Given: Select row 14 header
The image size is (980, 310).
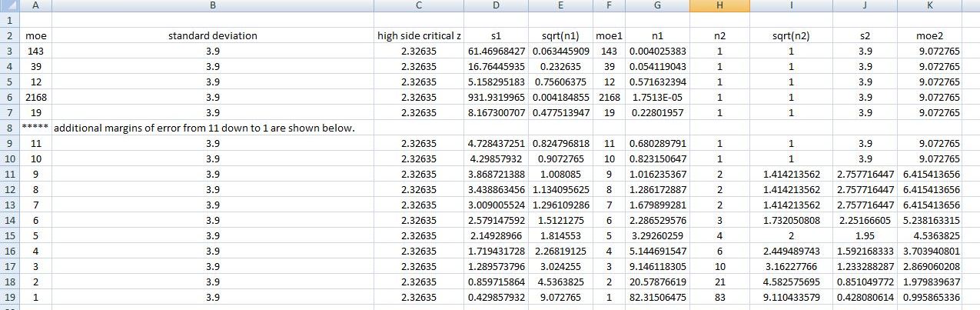Looking at the screenshot, I should click(10, 219).
